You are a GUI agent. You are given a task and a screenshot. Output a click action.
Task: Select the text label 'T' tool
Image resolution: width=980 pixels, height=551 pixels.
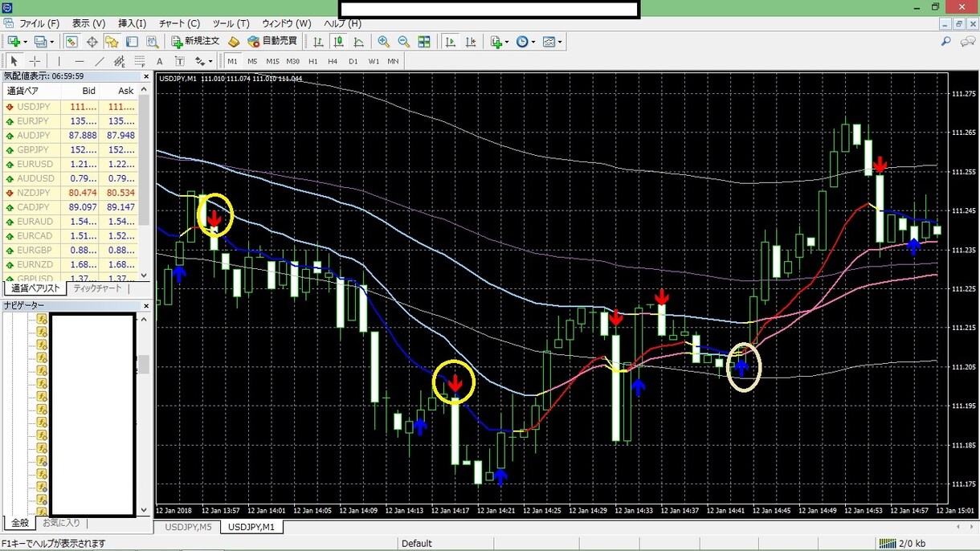click(179, 61)
